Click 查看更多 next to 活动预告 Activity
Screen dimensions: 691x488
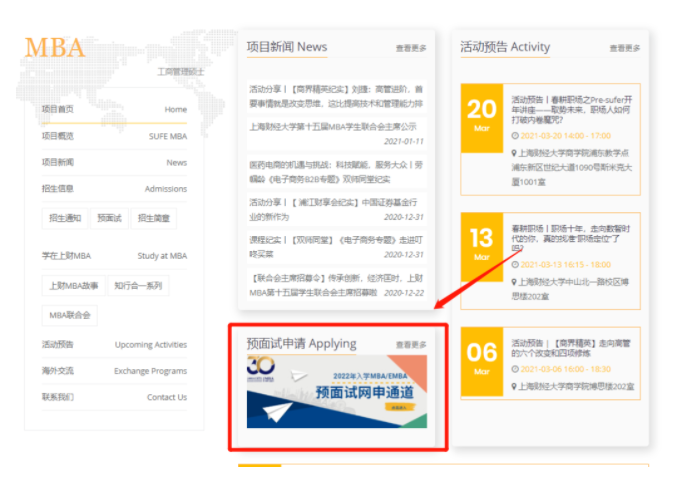[x=625, y=48]
